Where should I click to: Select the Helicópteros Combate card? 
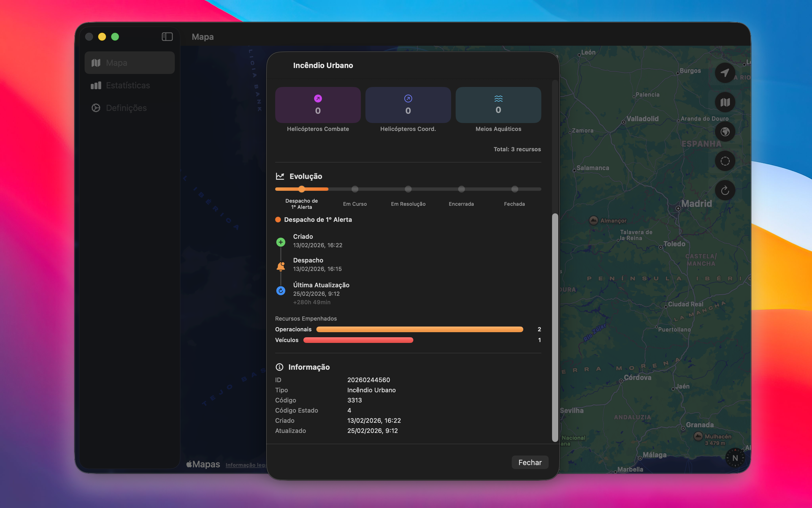click(318, 105)
